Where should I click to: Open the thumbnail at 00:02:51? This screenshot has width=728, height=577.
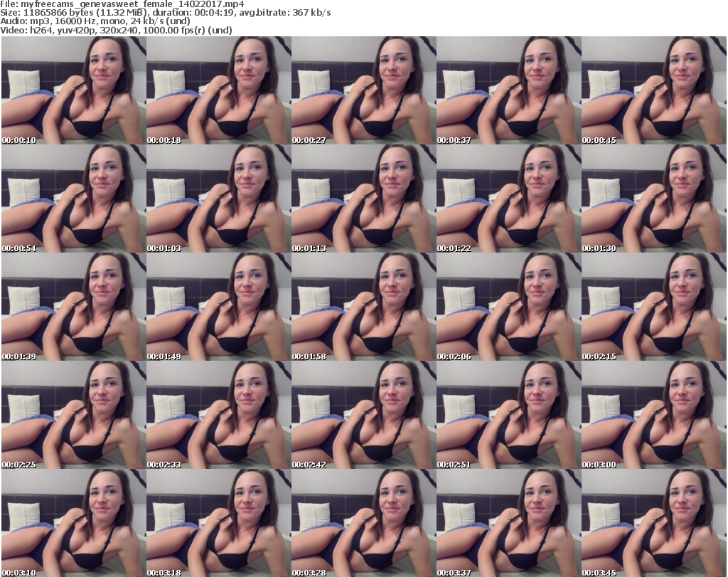[508, 415]
